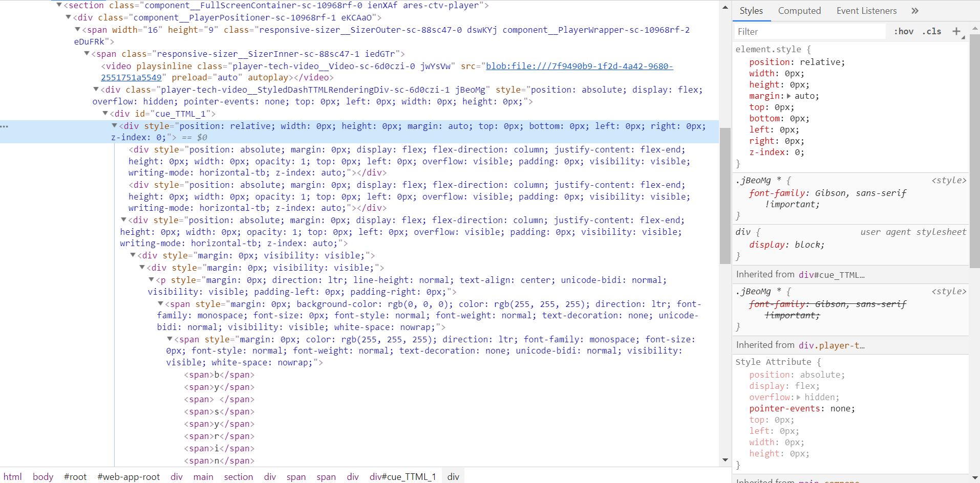
Task: Open the .jBeoMg style link
Action: point(949,180)
